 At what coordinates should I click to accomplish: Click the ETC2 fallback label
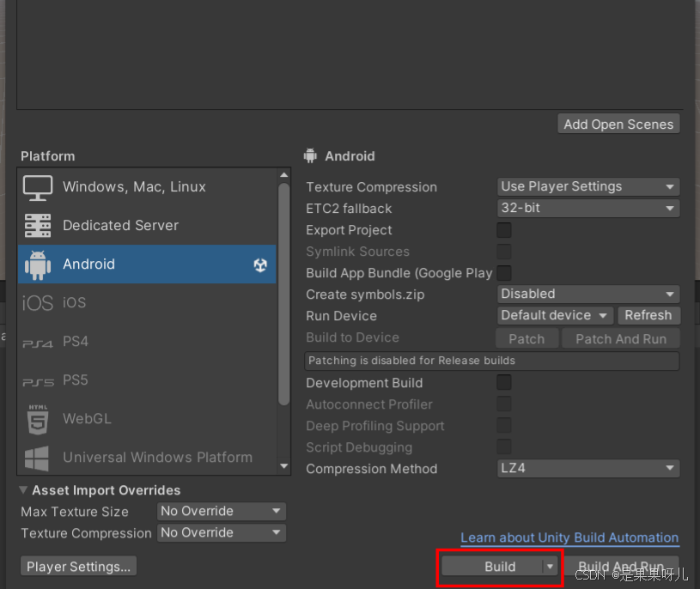point(349,209)
